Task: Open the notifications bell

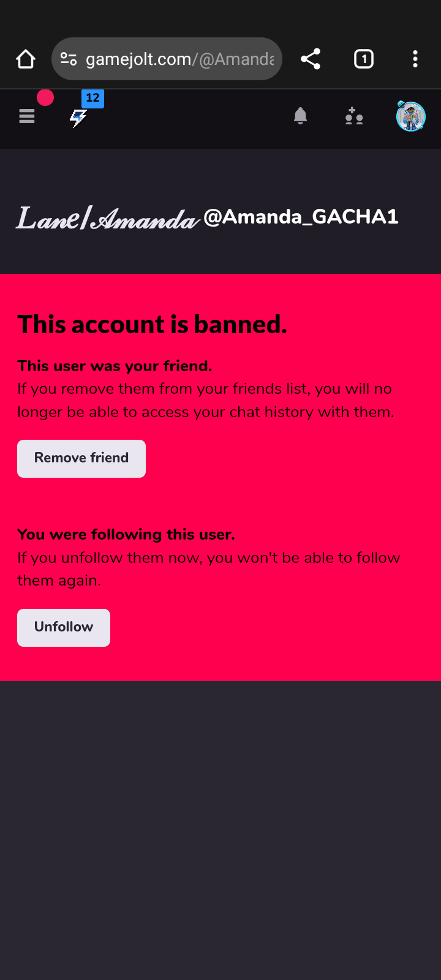Action: pyautogui.click(x=300, y=116)
